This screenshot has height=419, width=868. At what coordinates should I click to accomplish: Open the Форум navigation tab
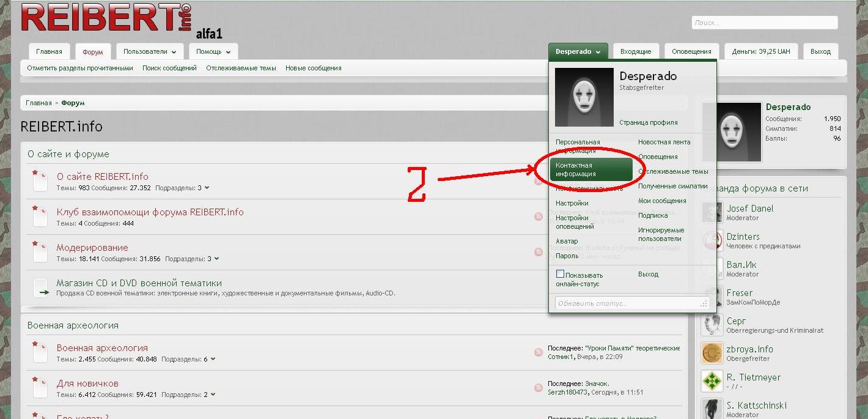(x=93, y=52)
